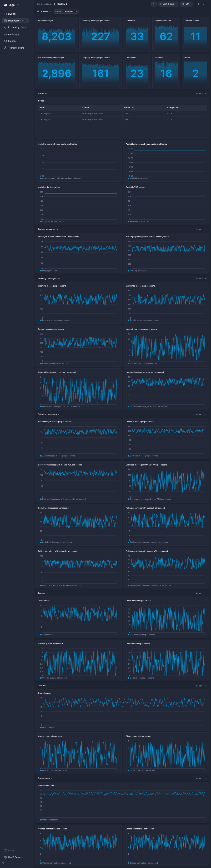Toggle the Available disk space legend series
Viewport: 211px width, 868px height.
(138, 178)
